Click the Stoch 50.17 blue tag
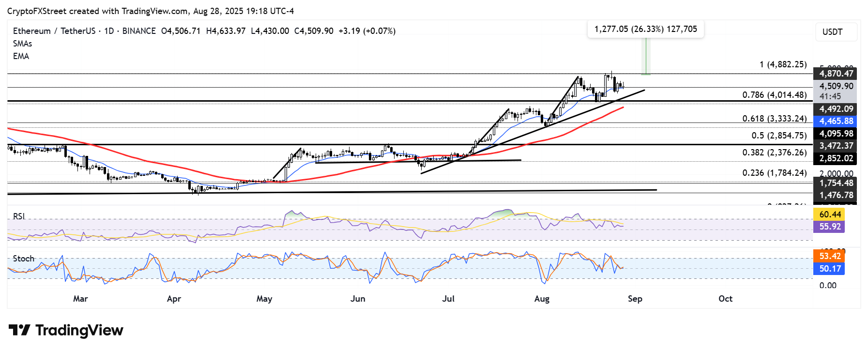Screen dimensions: 868x352 [830, 269]
